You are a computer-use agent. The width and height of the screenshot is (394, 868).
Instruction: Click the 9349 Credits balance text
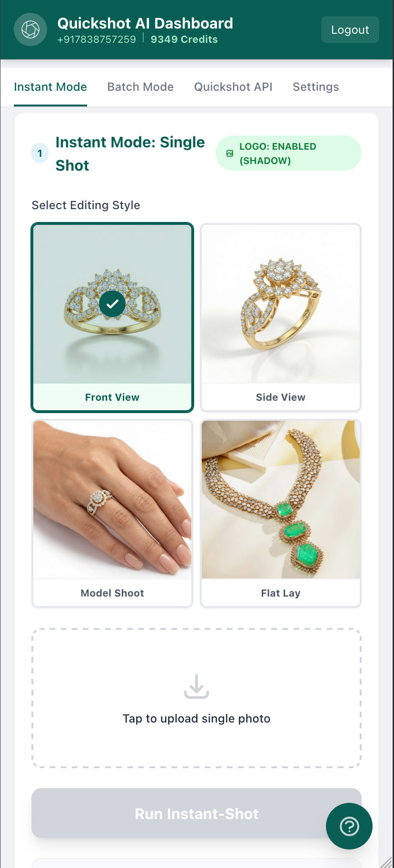184,39
